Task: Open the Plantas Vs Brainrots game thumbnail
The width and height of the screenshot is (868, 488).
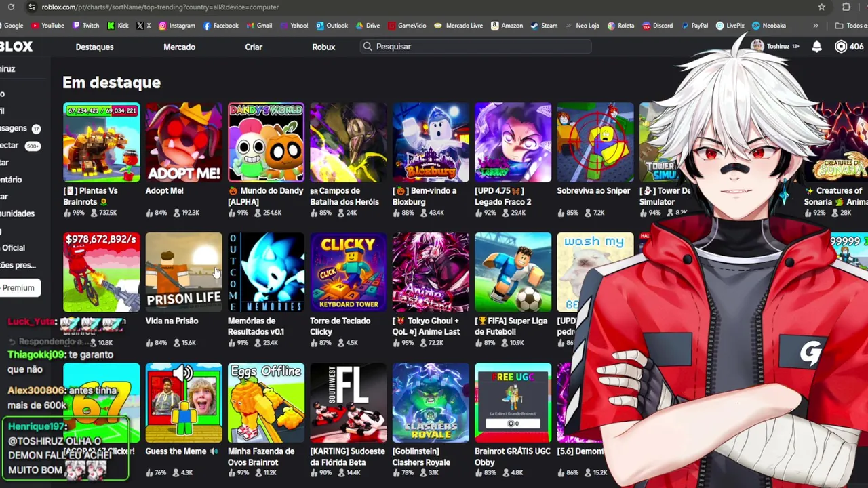Action: coord(102,142)
